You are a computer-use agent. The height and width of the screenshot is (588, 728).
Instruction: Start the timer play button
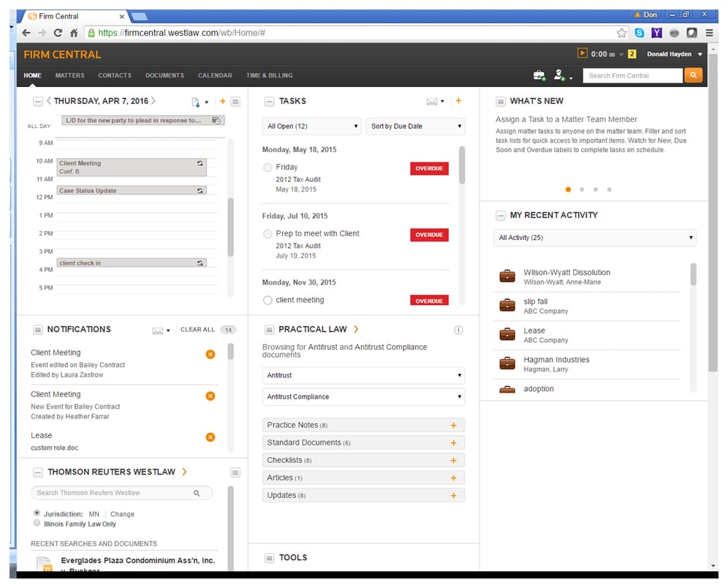tap(583, 53)
